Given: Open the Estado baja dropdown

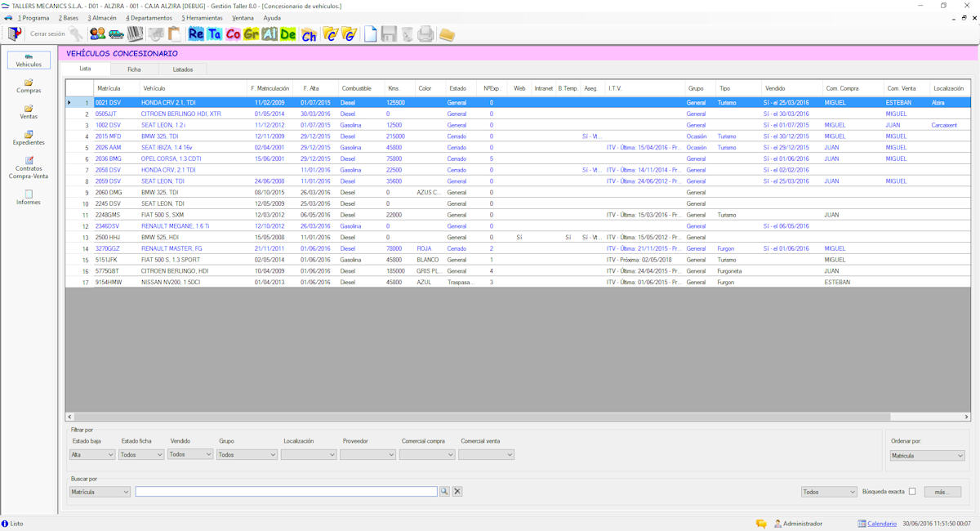Looking at the screenshot, I should [92, 455].
